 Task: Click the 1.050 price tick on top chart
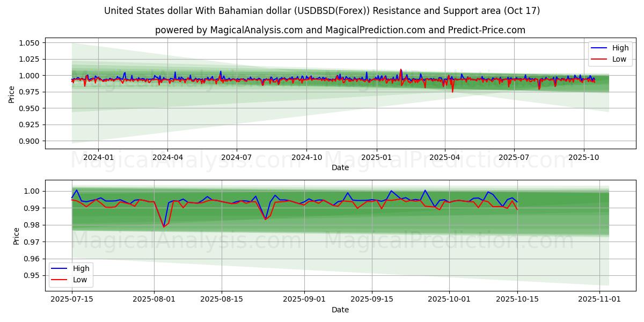point(28,43)
